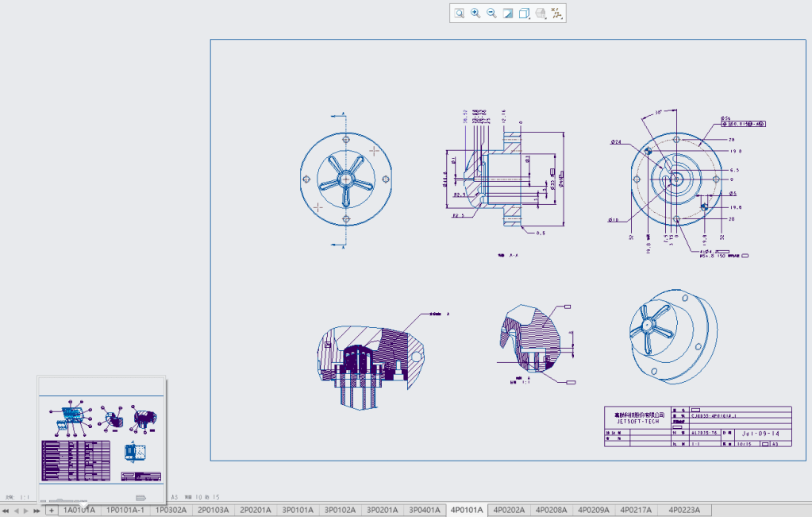812x517 pixels.
Task: Open the datum display filters dropdown
Action: tap(557, 13)
